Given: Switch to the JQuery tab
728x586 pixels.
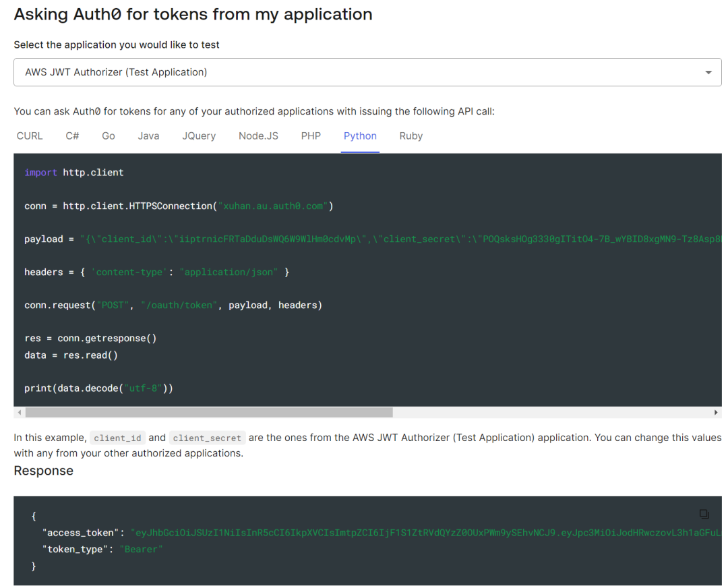Looking at the screenshot, I should (x=199, y=136).
